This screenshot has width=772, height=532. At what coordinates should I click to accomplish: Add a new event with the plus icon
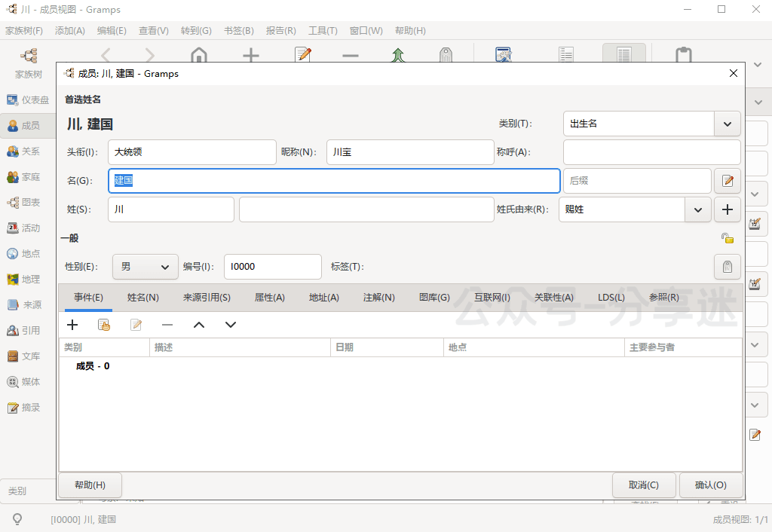72,325
